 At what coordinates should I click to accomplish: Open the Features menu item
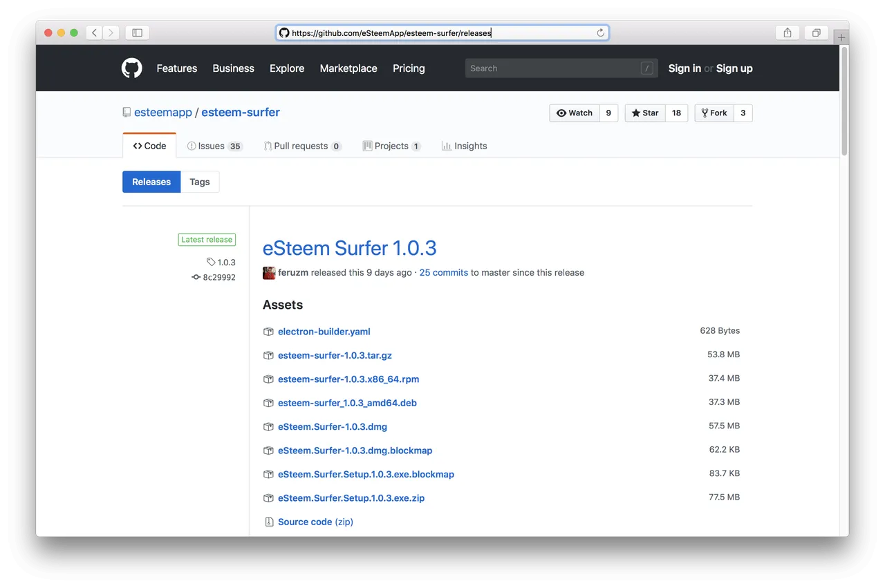[x=177, y=68]
